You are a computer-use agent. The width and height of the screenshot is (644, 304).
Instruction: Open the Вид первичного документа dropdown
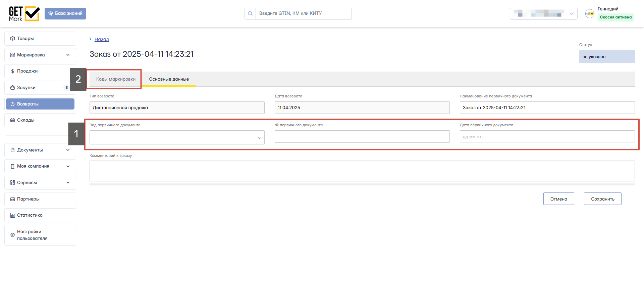177,138
